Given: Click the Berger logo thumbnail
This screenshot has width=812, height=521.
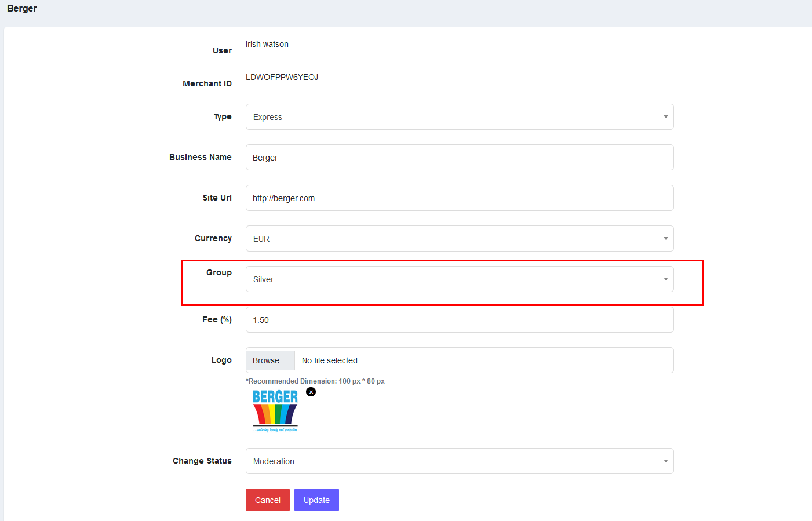Looking at the screenshot, I should tap(275, 411).
